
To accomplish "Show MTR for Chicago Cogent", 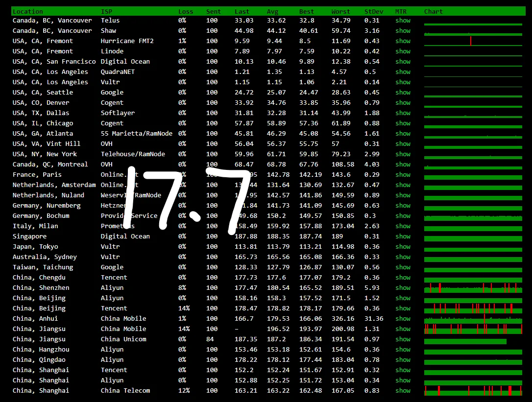I will [x=403, y=123].
